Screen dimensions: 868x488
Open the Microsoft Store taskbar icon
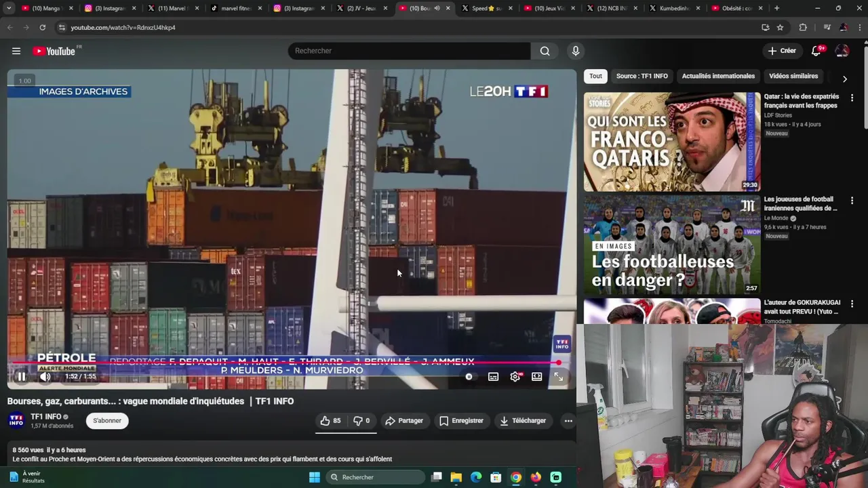coord(496,477)
